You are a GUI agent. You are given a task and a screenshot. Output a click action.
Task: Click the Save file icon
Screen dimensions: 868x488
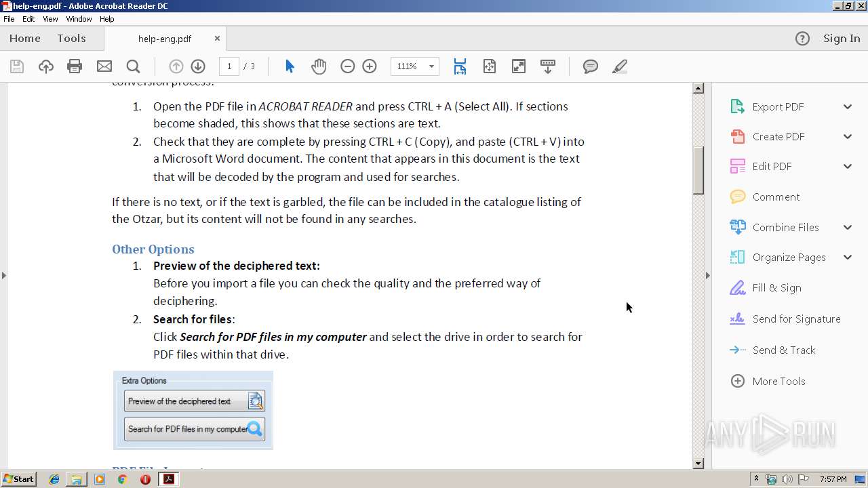pyautogui.click(x=17, y=66)
